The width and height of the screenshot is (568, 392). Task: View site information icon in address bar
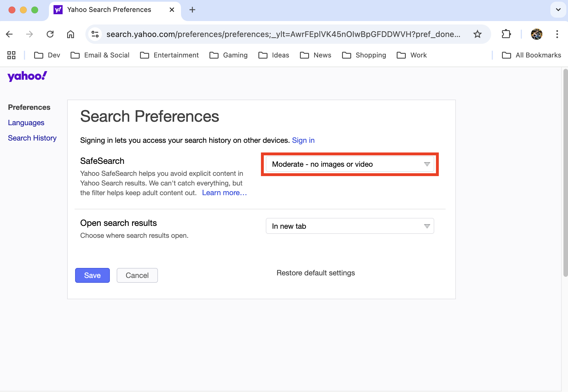(95, 34)
